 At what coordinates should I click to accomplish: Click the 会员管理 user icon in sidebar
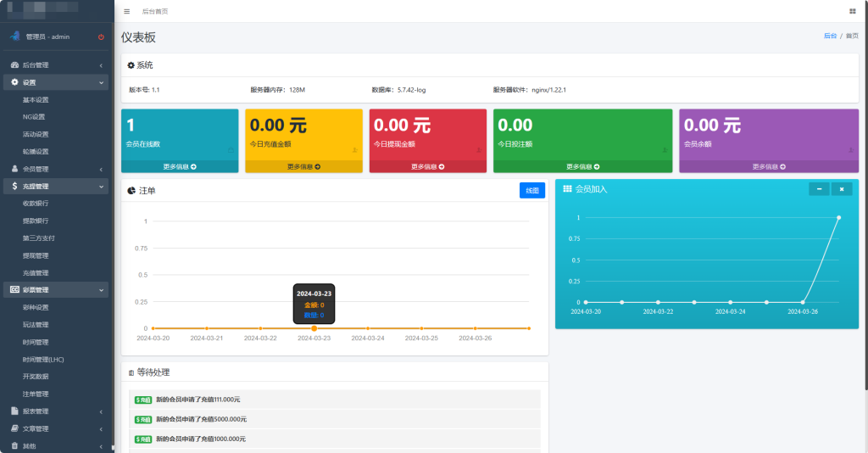pyautogui.click(x=14, y=169)
